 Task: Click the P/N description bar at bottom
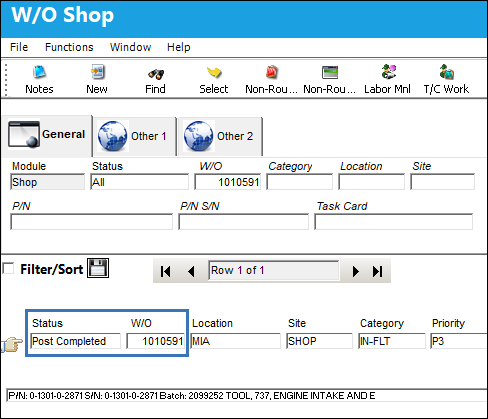coord(247,396)
